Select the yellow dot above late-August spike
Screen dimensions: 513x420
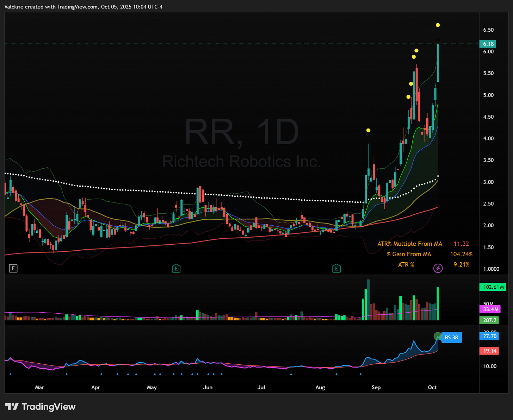[368, 130]
